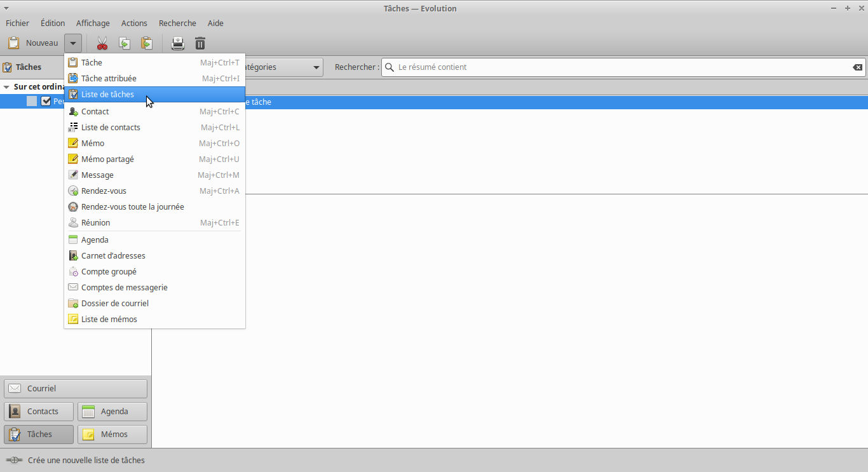
Task: Switch to the Courriel view
Action: (76, 389)
